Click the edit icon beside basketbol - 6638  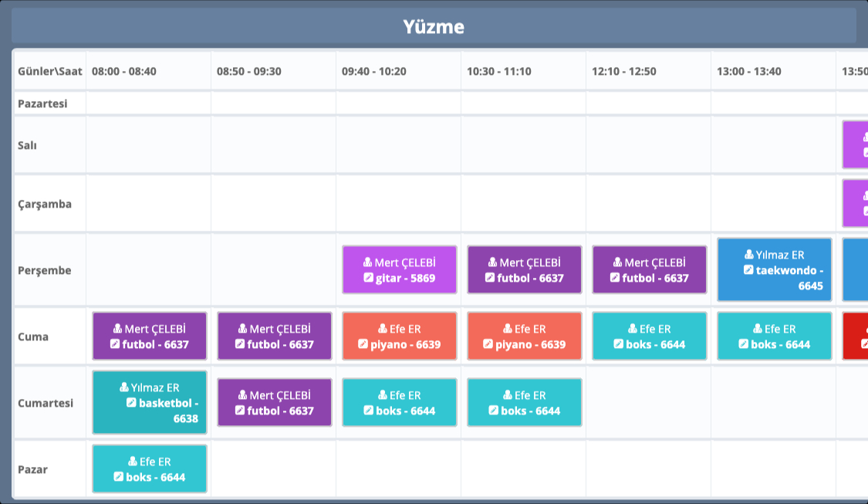pyautogui.click(x=131, y=403)
